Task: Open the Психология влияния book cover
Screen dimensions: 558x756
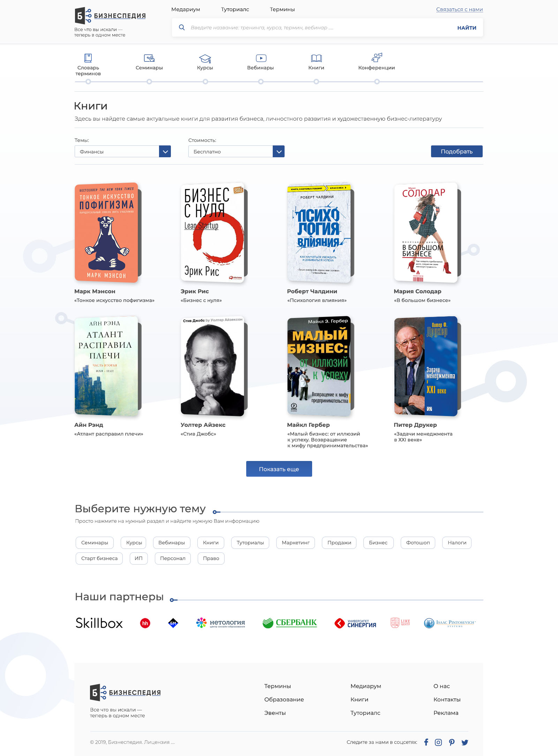Action: (x=319, y=233)
